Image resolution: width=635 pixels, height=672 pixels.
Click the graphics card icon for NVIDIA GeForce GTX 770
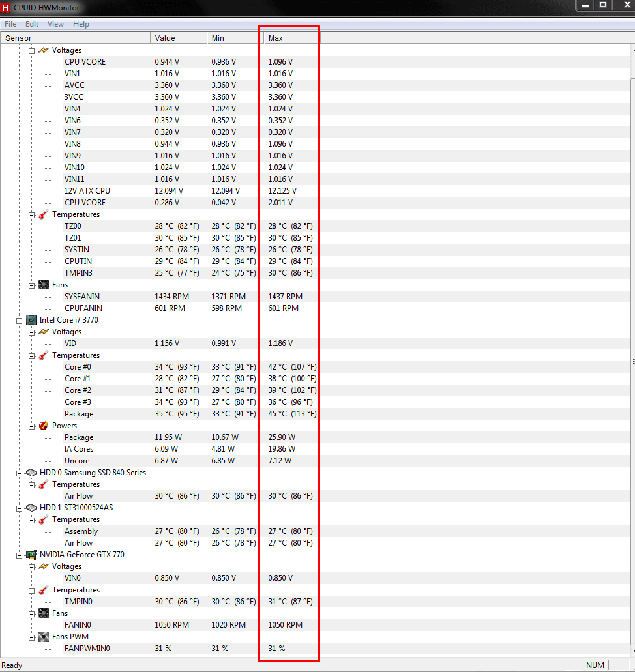coord(31,555)
